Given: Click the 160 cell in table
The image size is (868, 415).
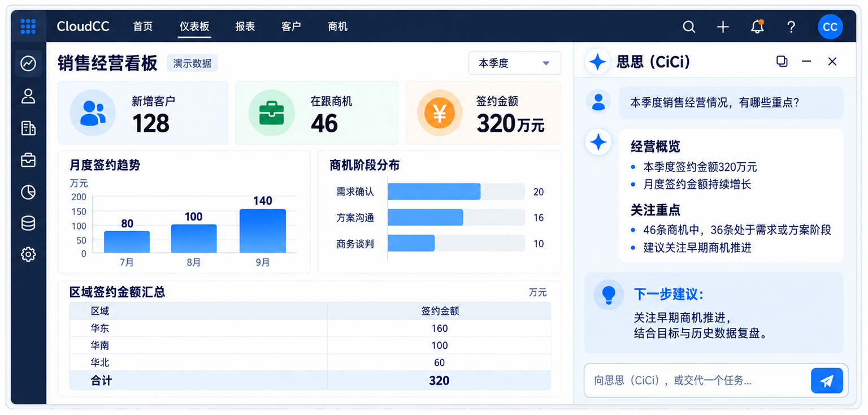Looking at the screenshot, I should coord(439,328).
